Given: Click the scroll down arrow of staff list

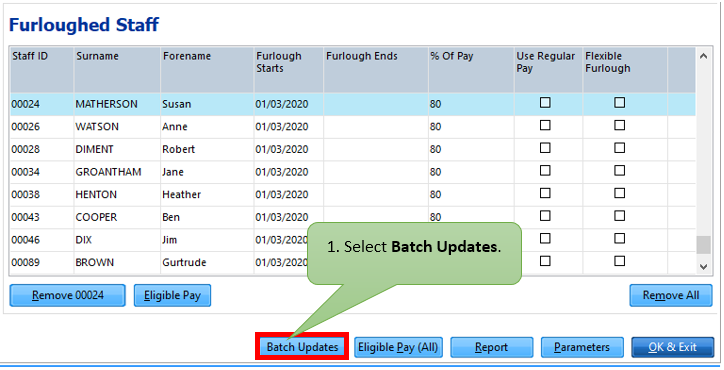Looking at the screenshot, I should click(703, 267).
